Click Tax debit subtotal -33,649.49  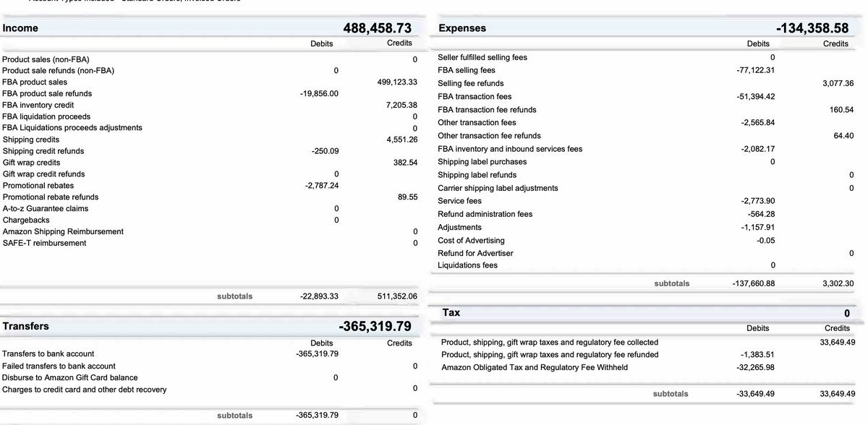point(755,394)
